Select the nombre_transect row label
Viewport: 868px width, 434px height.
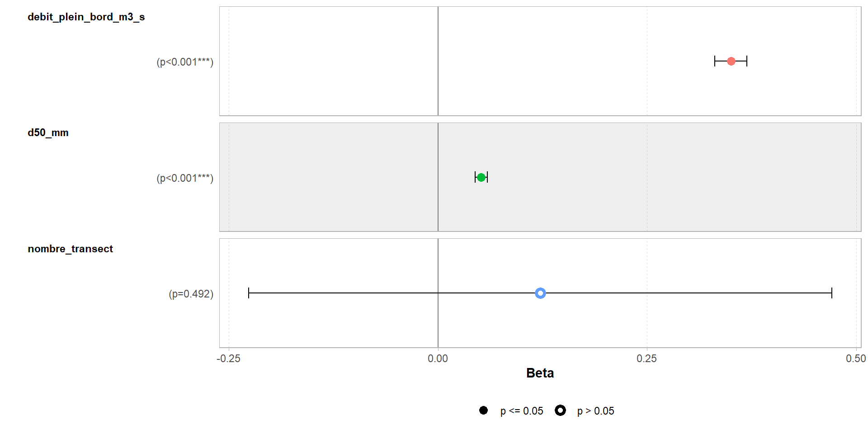[70, 249]
